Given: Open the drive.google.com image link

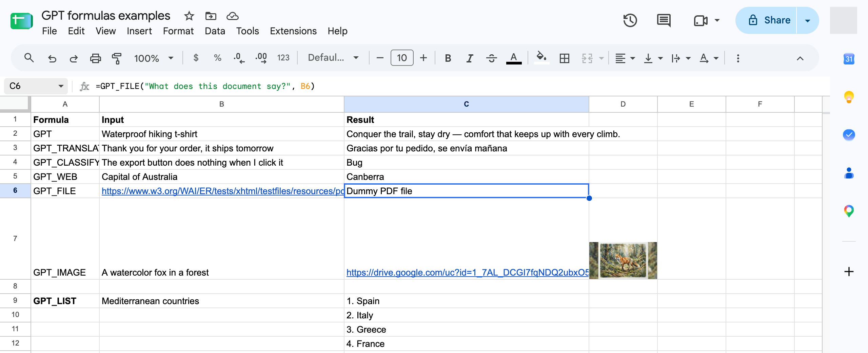Looking at the screenshot, I should 468,273.
